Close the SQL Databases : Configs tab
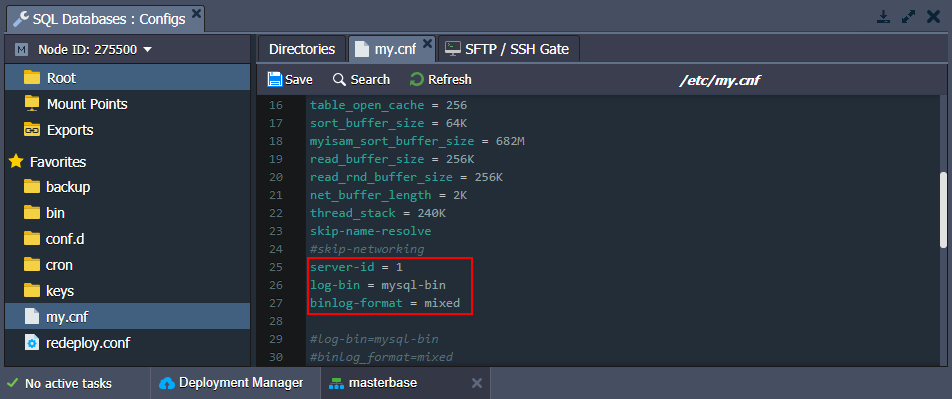Image resolution: width=952 pixels, height=399 pixels. (x=196, y=13)
